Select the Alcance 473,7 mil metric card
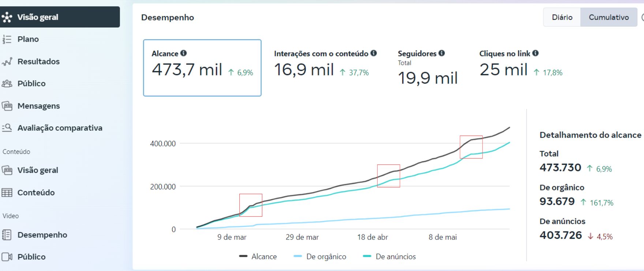The image size is (644, 271). click(202, 68)
